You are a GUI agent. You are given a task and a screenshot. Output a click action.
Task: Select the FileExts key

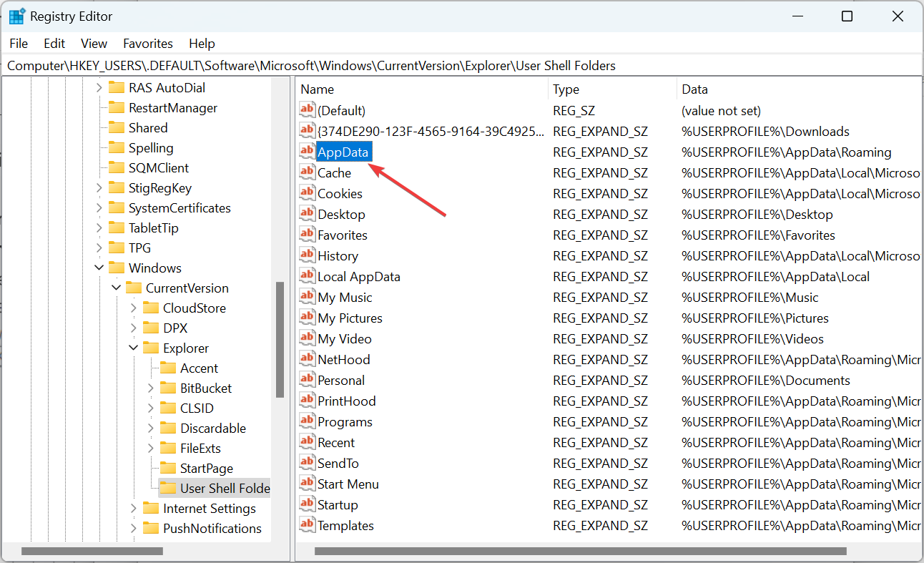(200, 449)
